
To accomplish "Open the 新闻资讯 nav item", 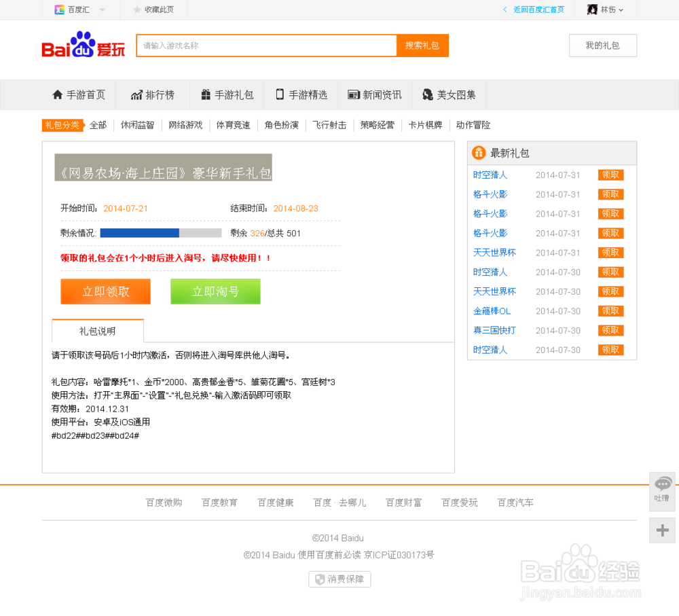I will [x=375, y=94].
